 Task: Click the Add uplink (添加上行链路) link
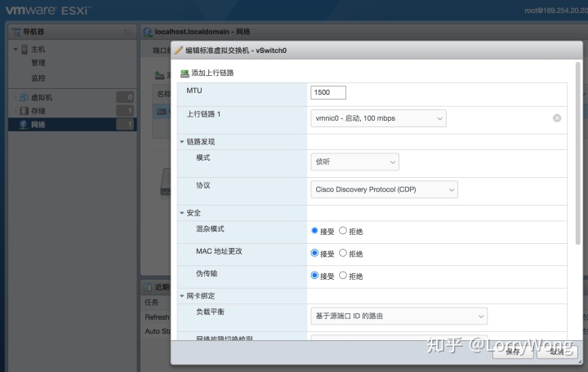coord(212,73)
